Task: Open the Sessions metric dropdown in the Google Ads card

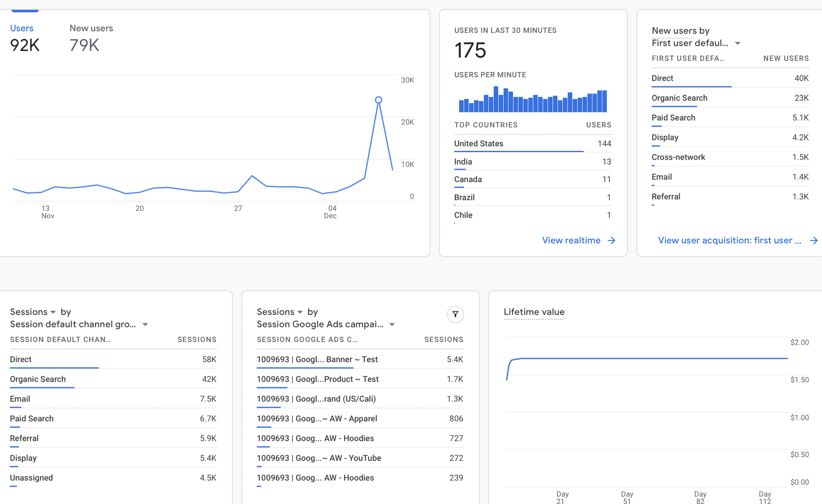Action: [300, 312]
